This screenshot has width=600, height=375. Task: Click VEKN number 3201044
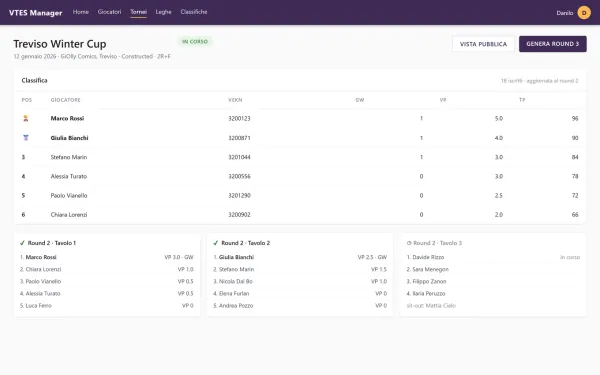[x=239, y=157]
